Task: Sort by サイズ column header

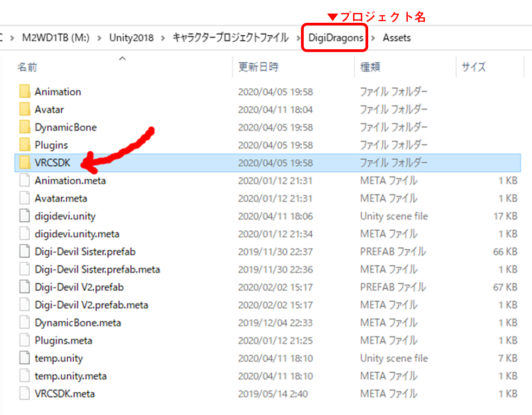Action: click(473, 67)
